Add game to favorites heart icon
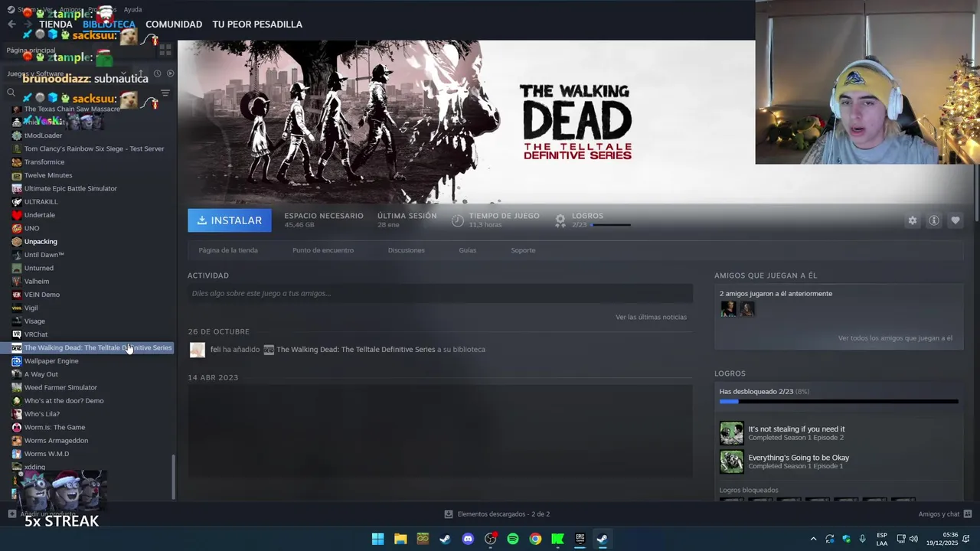The width and height of the screenshot is (980, 551). coord(955,220)
